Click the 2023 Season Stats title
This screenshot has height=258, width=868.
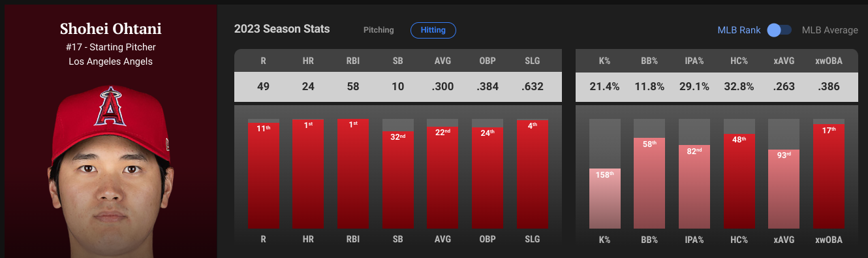[282, 29]
